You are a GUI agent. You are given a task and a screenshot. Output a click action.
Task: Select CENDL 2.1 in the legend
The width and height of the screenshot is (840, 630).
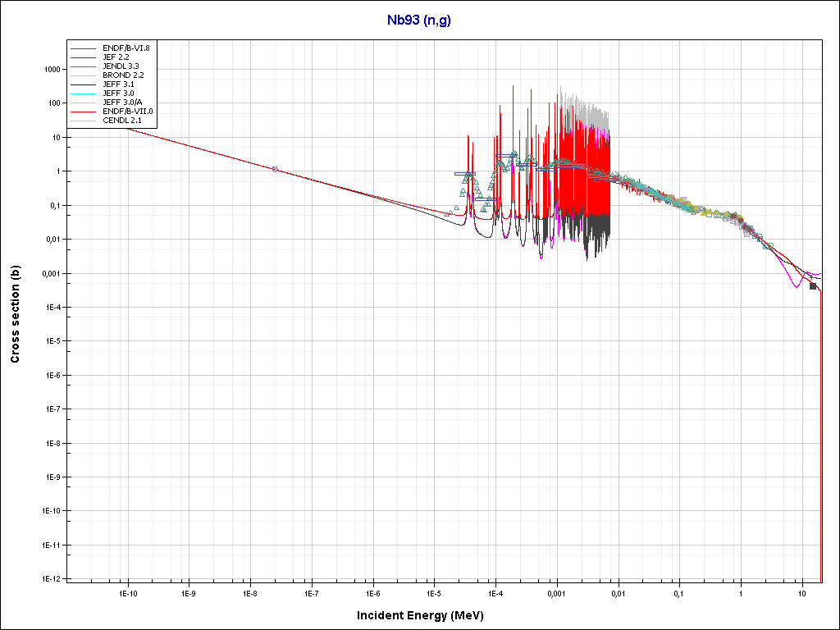121,121
